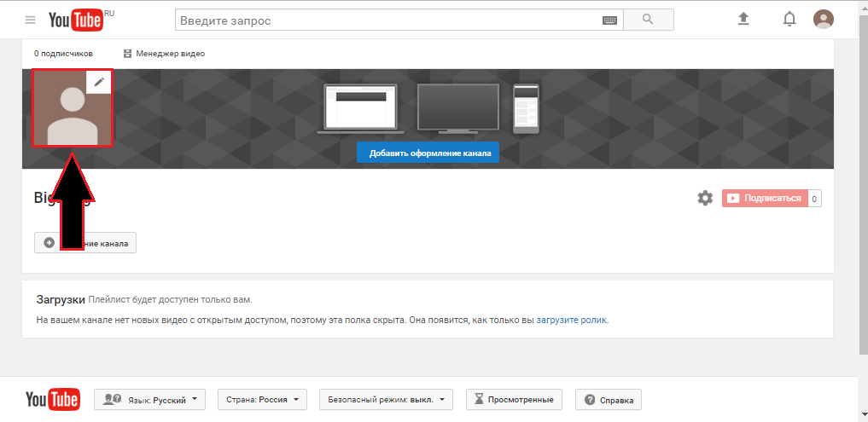The image size is (868, 422).
Task: Click the 0 подписчиков item
Action: (63, 54)
